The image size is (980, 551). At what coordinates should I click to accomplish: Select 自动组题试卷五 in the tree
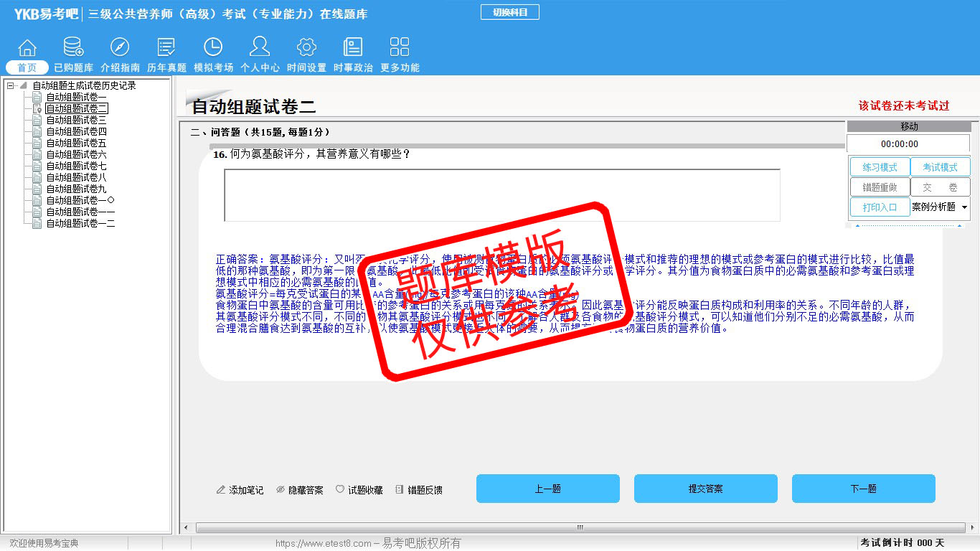(x=76, y=143)
